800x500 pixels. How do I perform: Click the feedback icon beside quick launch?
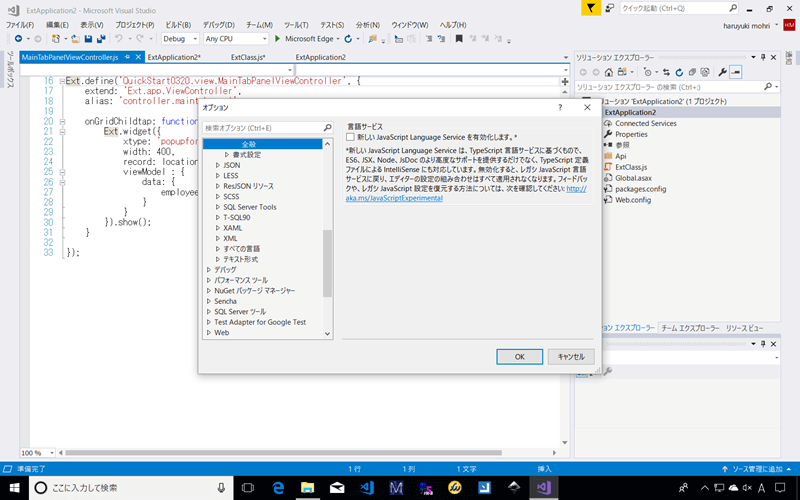(610, 8)
